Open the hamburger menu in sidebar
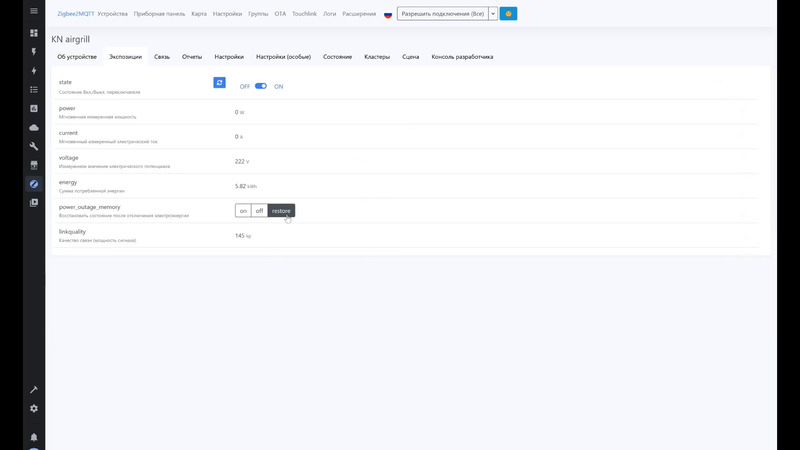Viewport: 800px width, 450px height. pyautogui.click(x=34, y=13)
